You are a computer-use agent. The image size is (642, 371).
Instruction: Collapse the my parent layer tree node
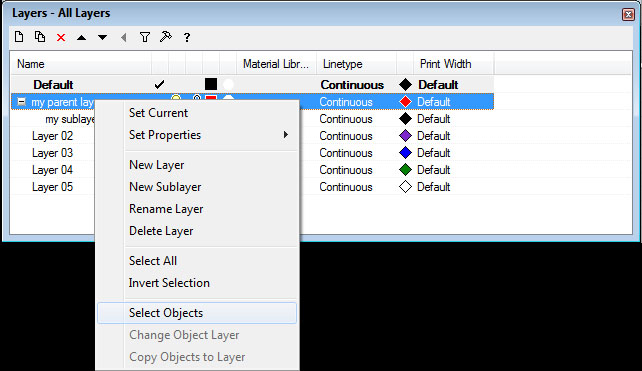21,102
